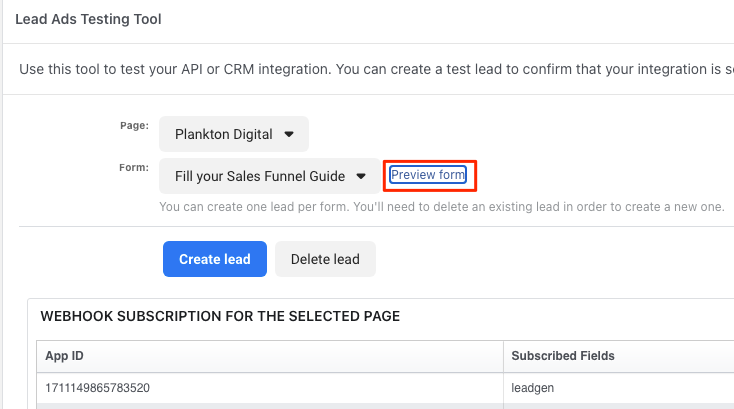This screenshot has width=734, height=409.
Task: Click the Delete lead button
Action: pyautogui.click(x=325, y=259)
